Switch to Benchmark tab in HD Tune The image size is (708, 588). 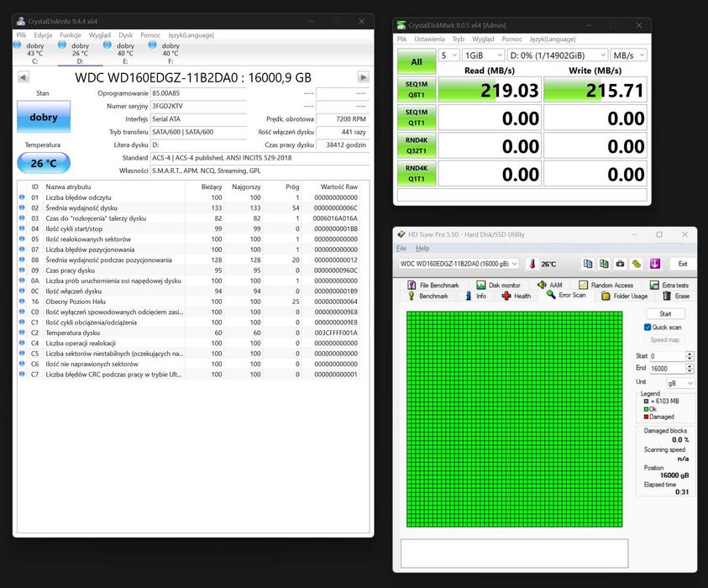point(428,296)
